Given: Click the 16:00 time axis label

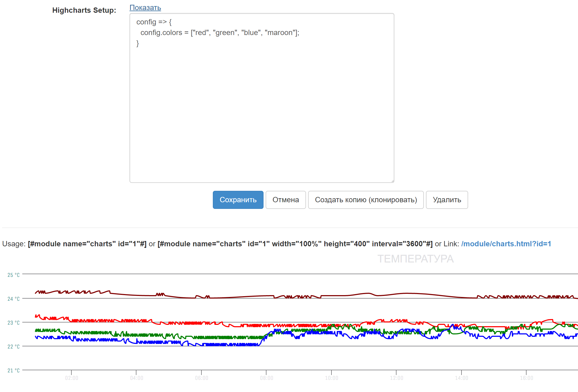Looking at the screenshot, I should click(526, 378).
